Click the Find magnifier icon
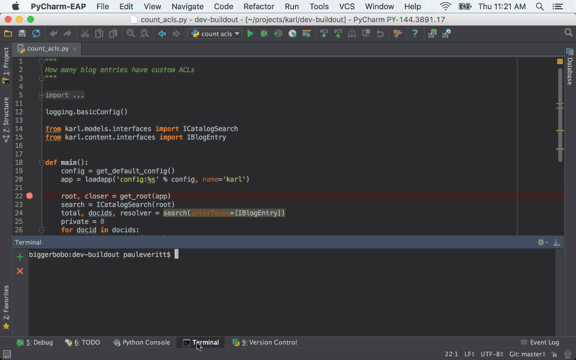This screenshot has height=360, width=576. click(130, 34)
